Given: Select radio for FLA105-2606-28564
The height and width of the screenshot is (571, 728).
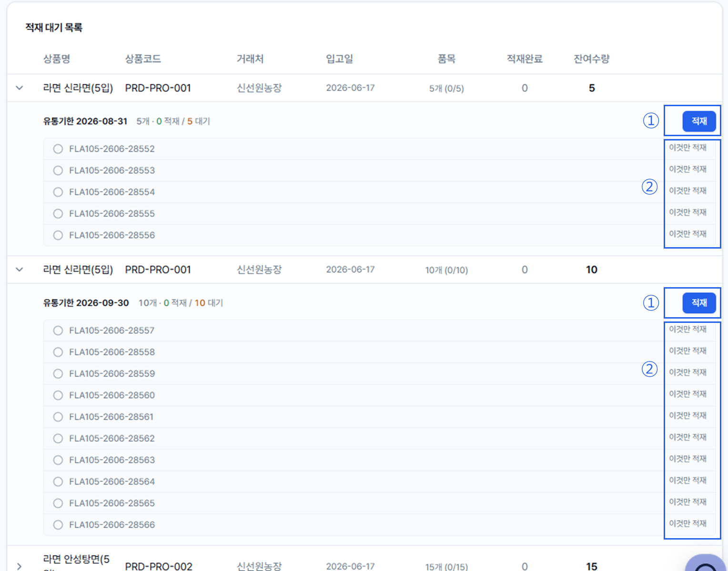Looking at the screenshot, I should 58,481.
